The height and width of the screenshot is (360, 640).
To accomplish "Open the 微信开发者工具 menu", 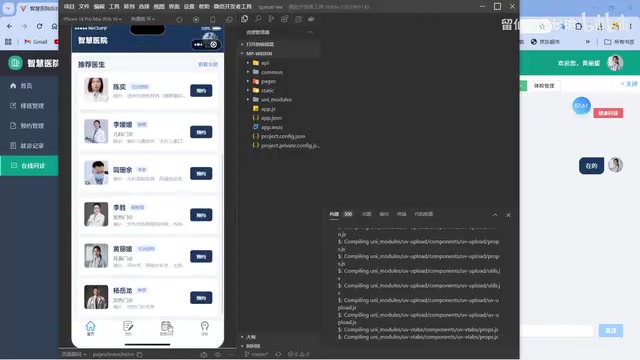I will (233, 7).
